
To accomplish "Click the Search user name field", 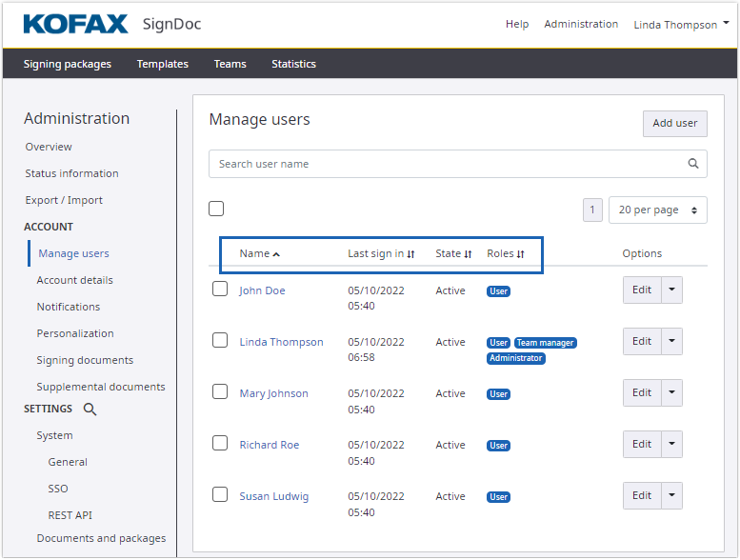I will (446, 164).
